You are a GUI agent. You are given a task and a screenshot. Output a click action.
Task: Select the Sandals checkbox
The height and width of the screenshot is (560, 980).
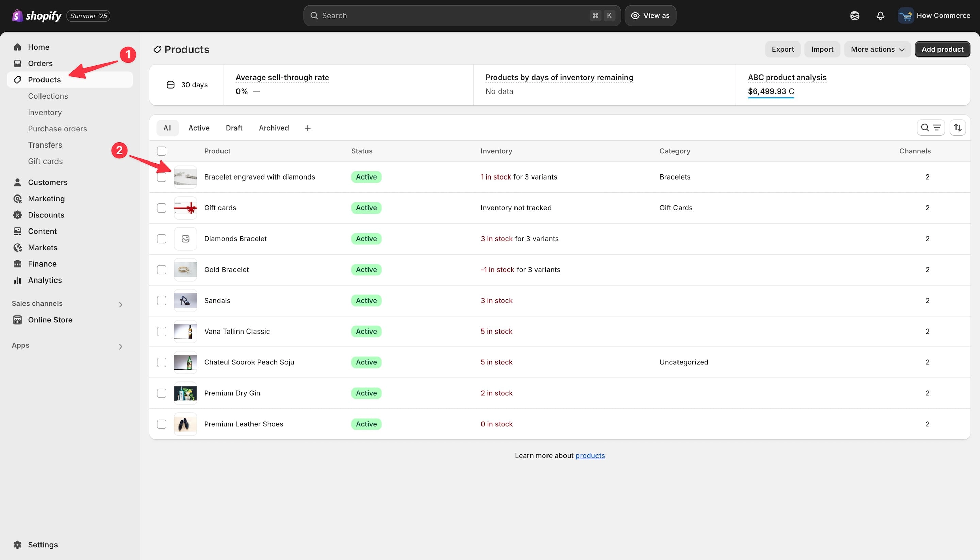[162, 301]
